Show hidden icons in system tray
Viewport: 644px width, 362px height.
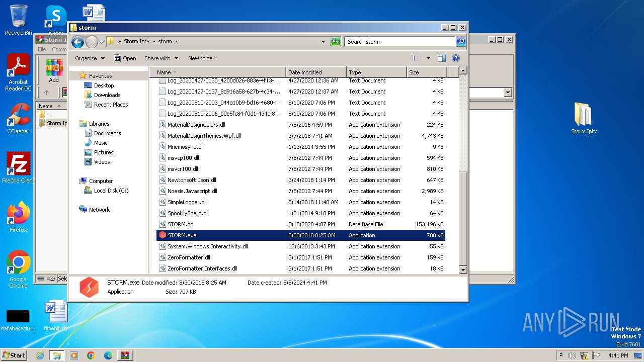tap(561, 355)
